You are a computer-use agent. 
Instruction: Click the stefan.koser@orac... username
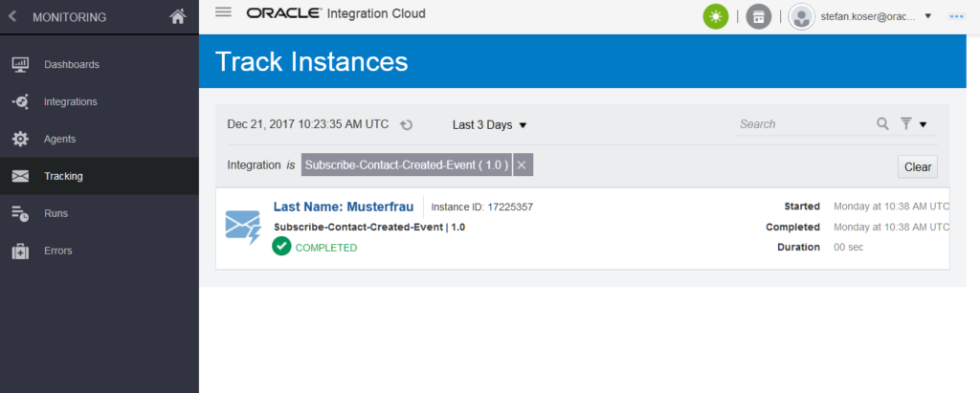pyautogui.click(x=867, y=17)
